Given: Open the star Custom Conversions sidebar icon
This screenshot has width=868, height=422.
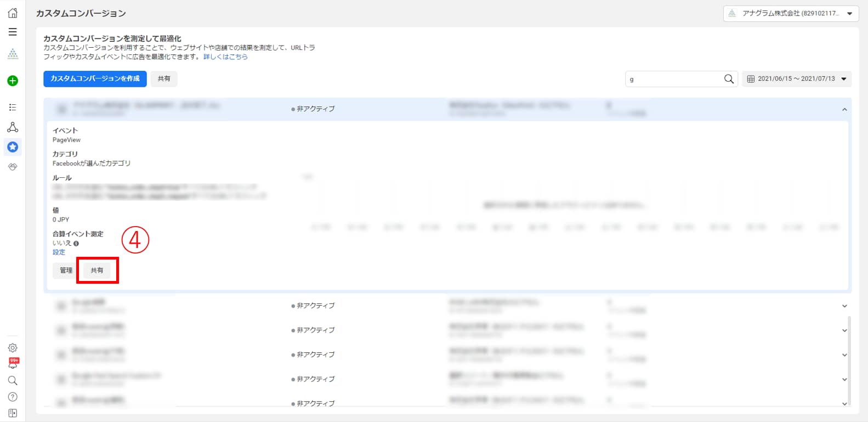Looking at the screenshot, I should (13, 147).
